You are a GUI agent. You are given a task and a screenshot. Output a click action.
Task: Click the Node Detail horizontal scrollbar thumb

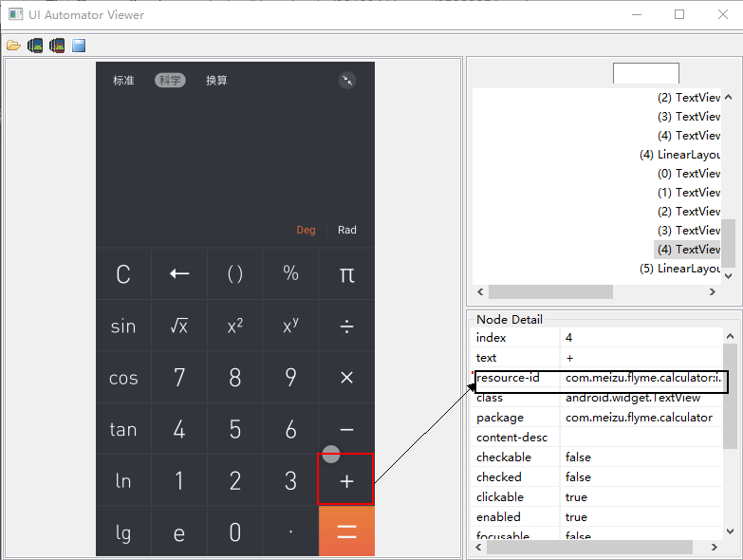coord(589,548)
